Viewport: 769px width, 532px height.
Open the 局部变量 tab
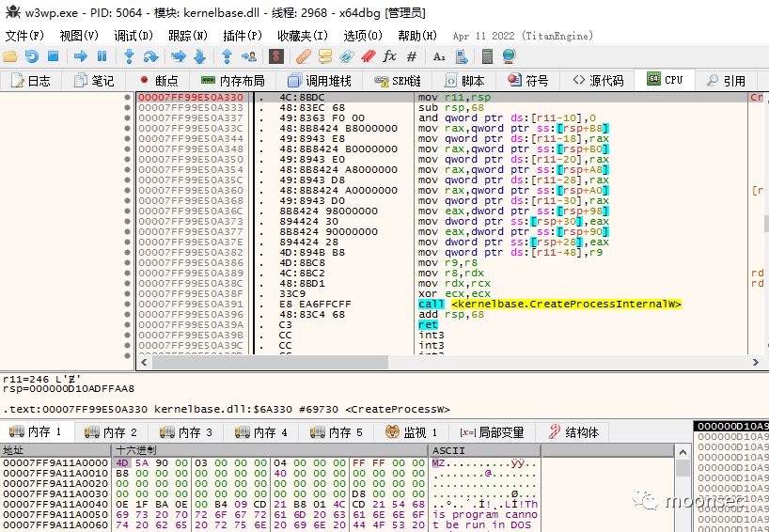point(492,432)
